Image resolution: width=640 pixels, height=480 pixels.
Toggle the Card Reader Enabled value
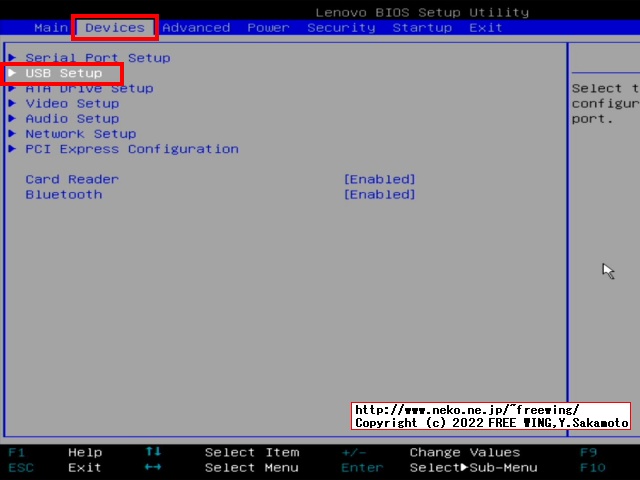click(379, 180)
